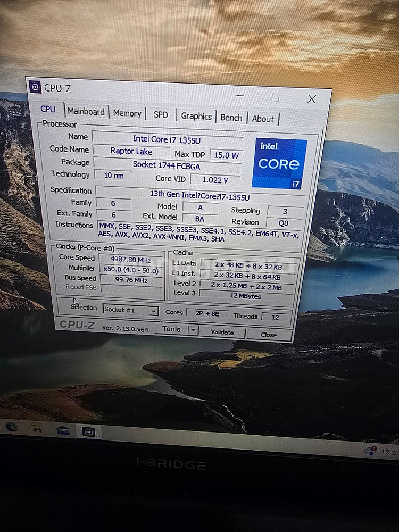Screen dimensions: 399x532
Task: Click the Intel Core i7 logo badge
Action: (279, 163)
